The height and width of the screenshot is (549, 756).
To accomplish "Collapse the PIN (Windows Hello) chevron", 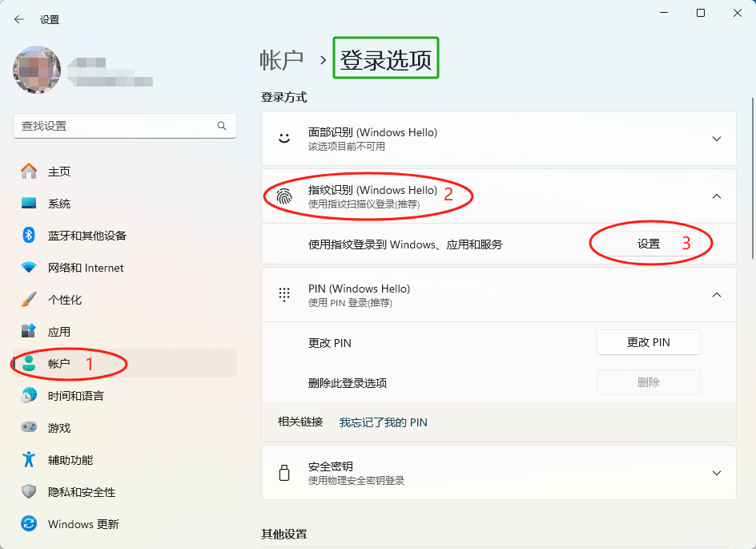I will (717, 295).
